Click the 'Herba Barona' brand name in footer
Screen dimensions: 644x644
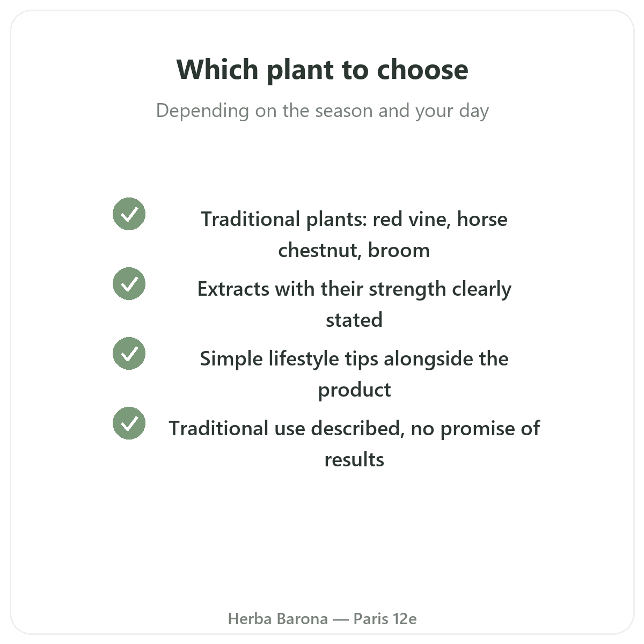pos(278,619)
